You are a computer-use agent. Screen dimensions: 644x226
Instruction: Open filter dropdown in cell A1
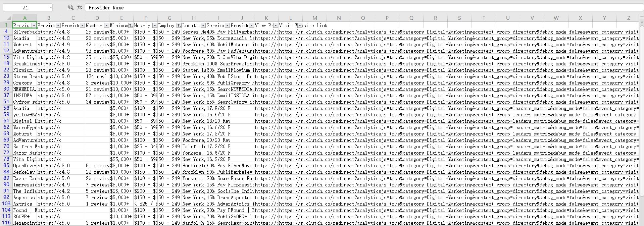34,25
